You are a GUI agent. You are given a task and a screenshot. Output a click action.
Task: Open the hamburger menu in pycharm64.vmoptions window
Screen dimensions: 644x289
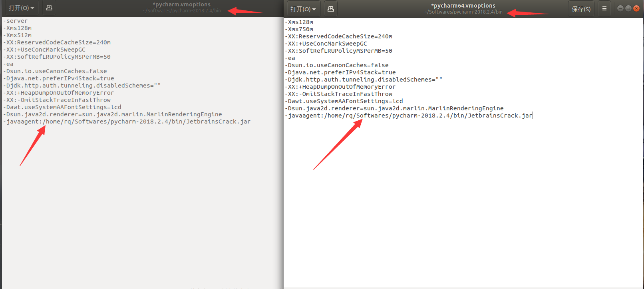(604, 9)
